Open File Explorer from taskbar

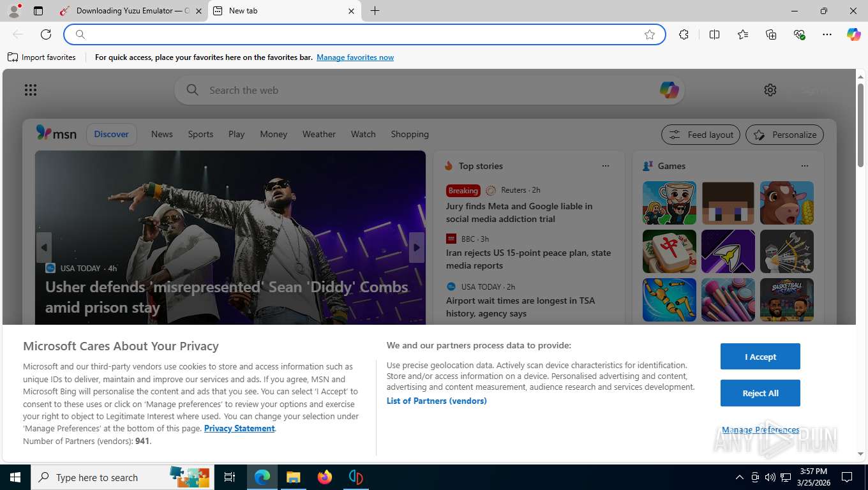[293, 477]
